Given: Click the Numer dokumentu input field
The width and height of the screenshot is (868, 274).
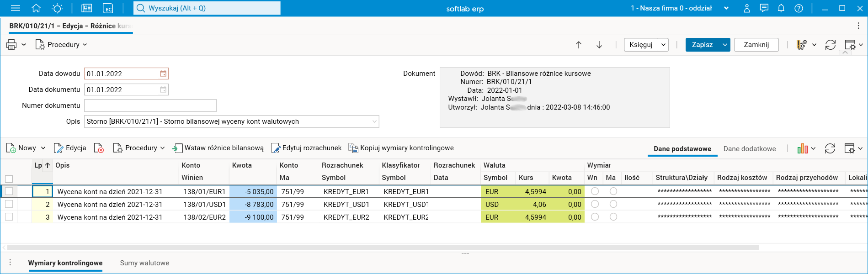Looking at the screenshot, I should (x=150, y=105).
